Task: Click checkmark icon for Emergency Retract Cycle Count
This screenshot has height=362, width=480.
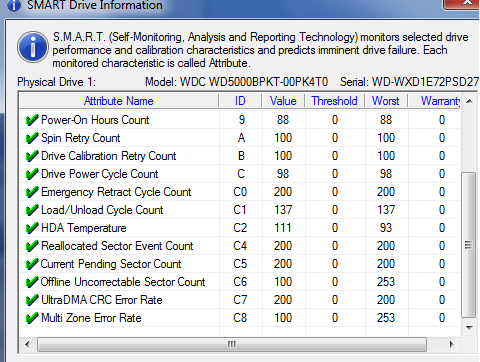Action: click(x=32, y=192)
